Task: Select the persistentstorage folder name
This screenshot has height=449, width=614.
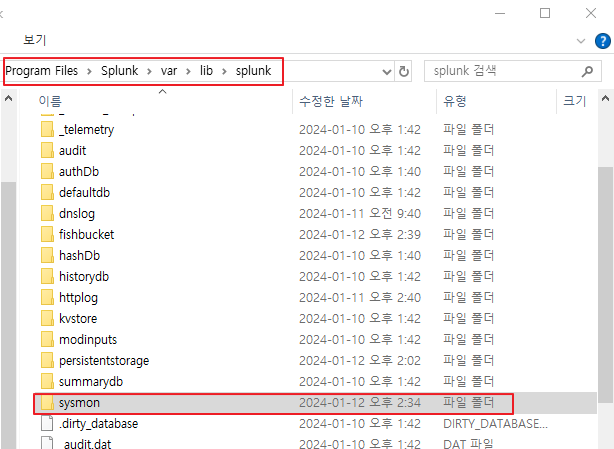Action: coord(104,361)
